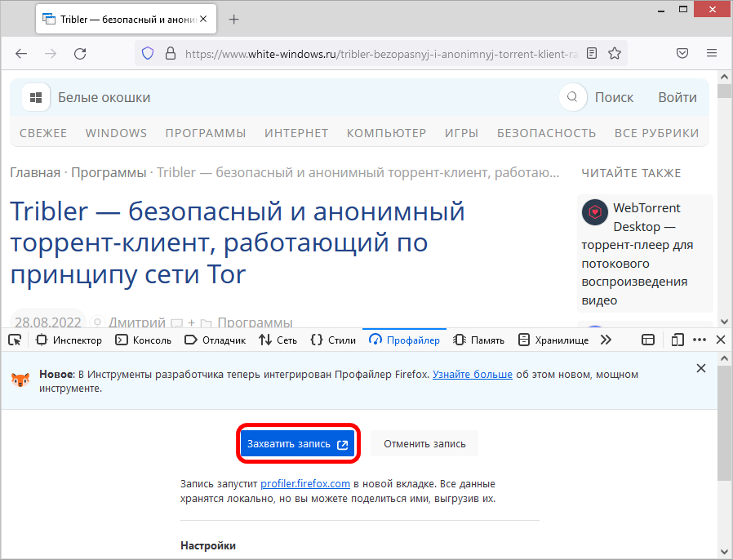Open a new tab with plus button
The width and height of the screenshot is (733, 560).
(233, 19)
